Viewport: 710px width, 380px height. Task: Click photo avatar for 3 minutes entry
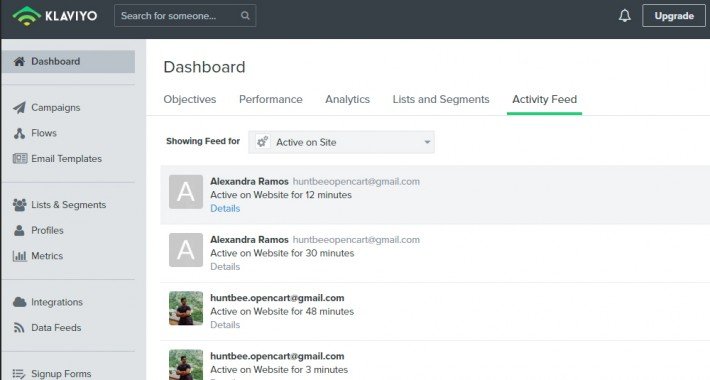[186, 365]
